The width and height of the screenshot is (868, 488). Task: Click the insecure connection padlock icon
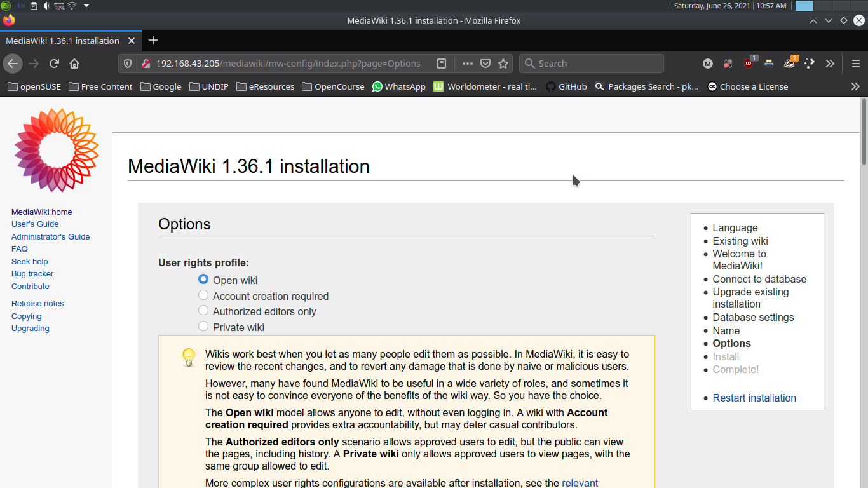tap(146, 64)
